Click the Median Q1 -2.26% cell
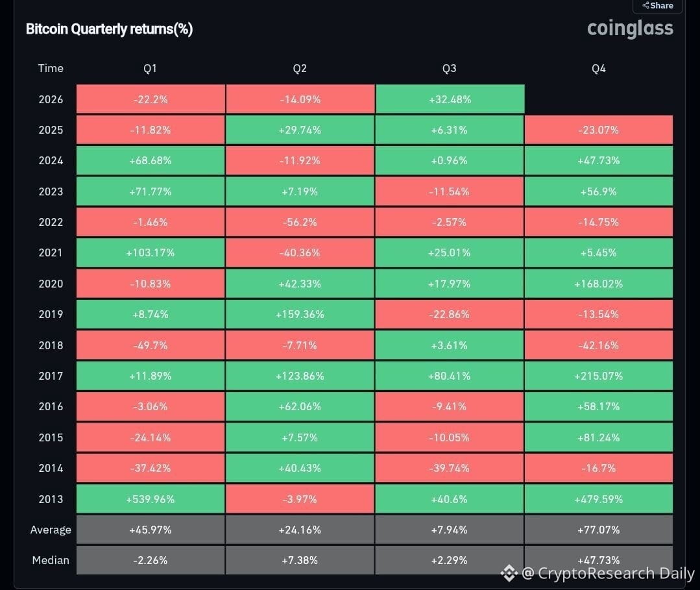Screen dimensions: 700x590 tap(151, 560)
